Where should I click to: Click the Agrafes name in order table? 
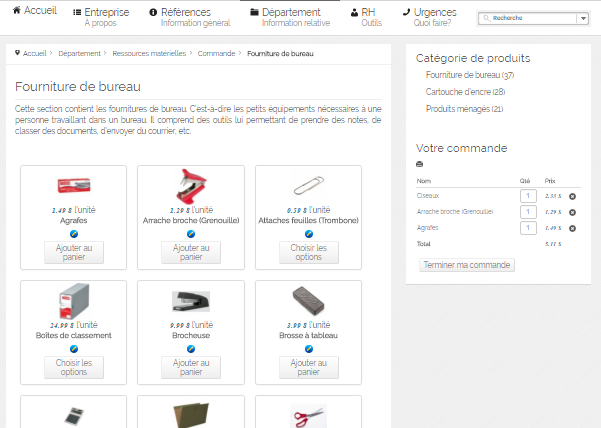427,228
